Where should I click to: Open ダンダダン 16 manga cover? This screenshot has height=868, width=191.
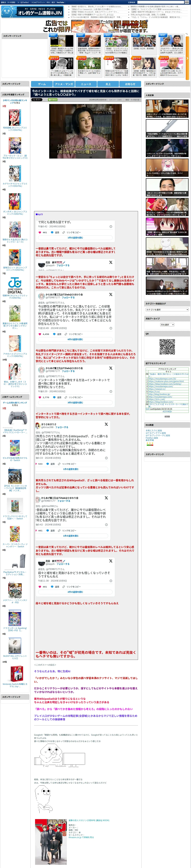click(15, 202)
